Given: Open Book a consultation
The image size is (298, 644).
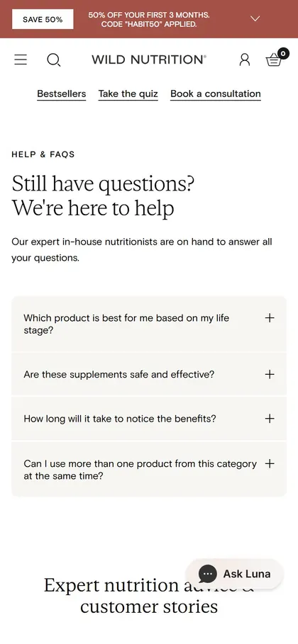Looking at the screenshot, I should (x=216, y=94).
